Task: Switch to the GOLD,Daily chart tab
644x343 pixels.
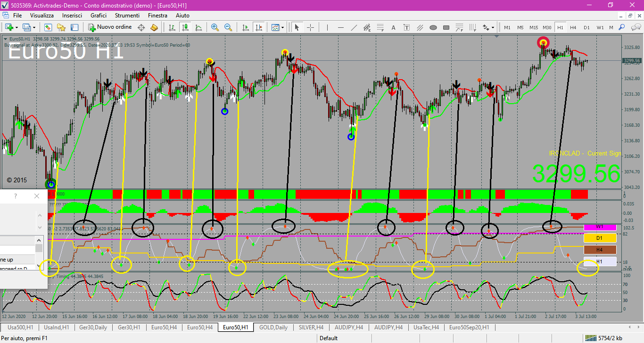Action: [273, 327]
